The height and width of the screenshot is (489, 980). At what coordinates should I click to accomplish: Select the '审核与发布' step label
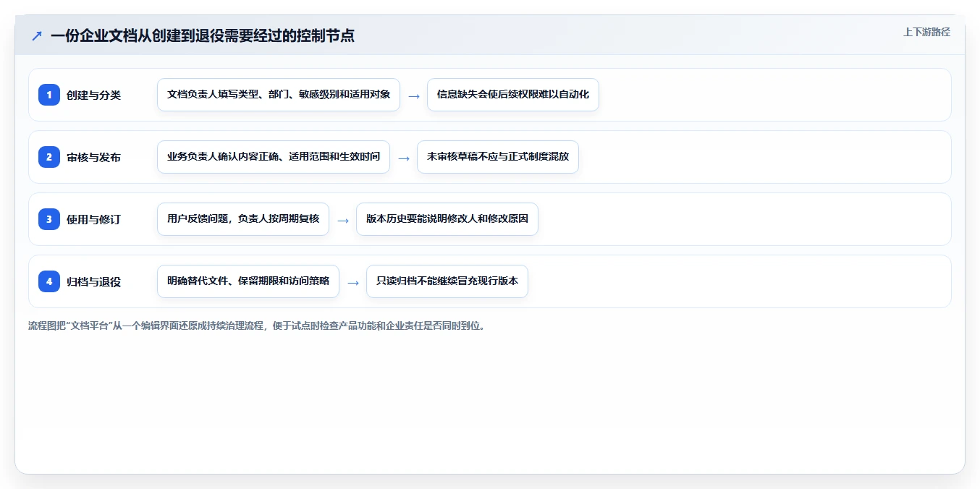[93, 157]
